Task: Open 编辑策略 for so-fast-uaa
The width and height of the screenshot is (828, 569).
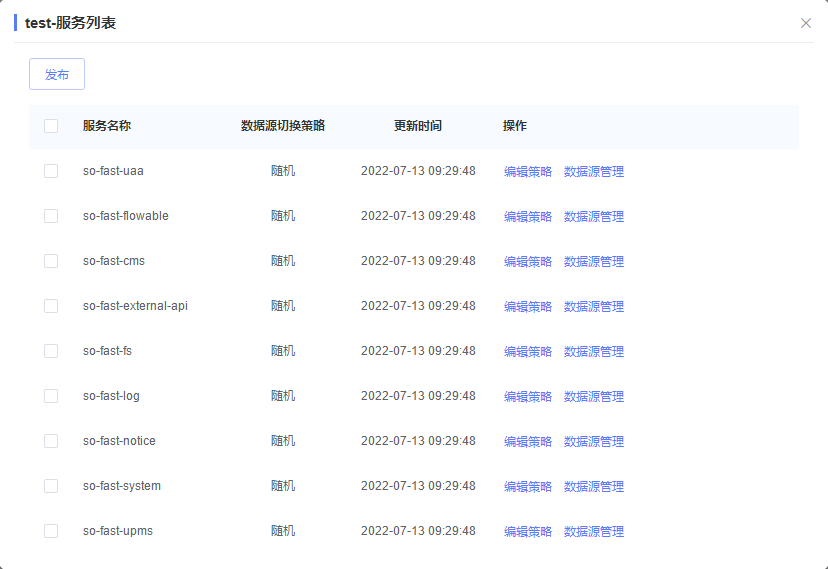Action: (x=528, y=172)
